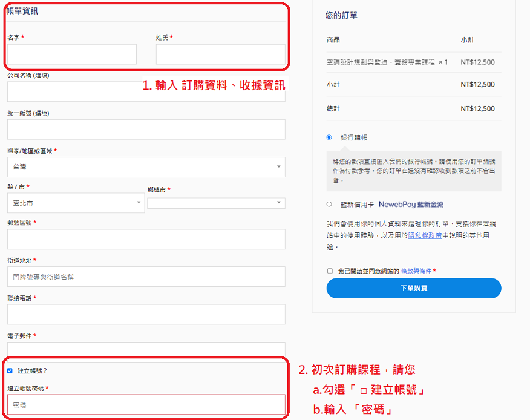Click the 郵遞區號 postal code field
Image resolution: width=530 pixels, height=420 pixels.
(x=146, y=240)
